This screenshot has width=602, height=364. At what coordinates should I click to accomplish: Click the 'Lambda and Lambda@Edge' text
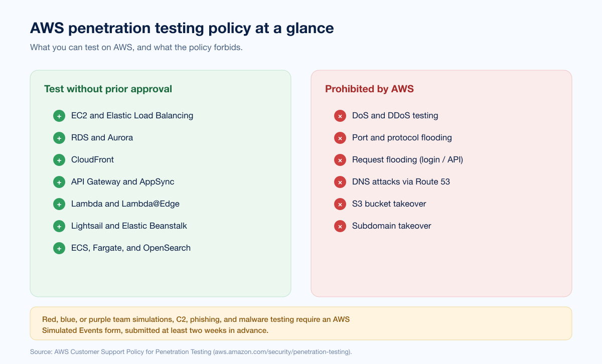(125, 204)
